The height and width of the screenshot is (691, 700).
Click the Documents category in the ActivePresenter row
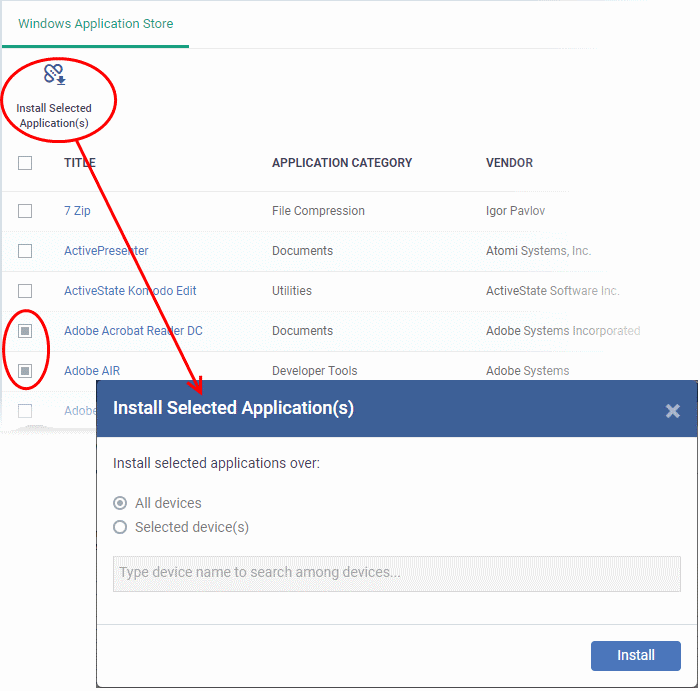coord(303,251)
